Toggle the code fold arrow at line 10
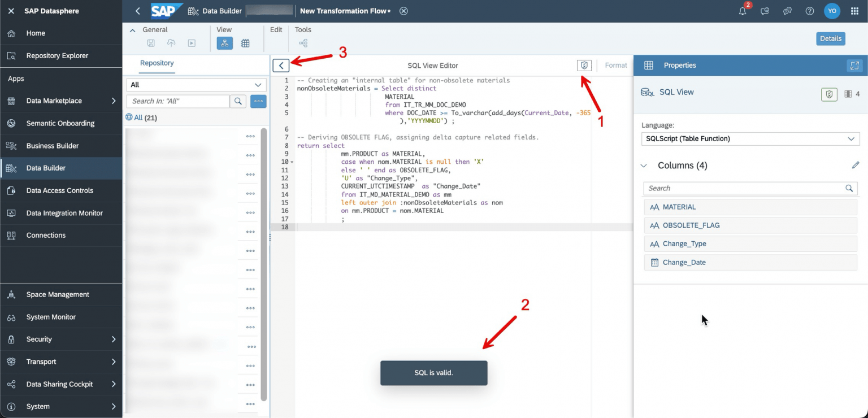The height and width of the screenshot is (418, 868). click(x=292, y=162)
